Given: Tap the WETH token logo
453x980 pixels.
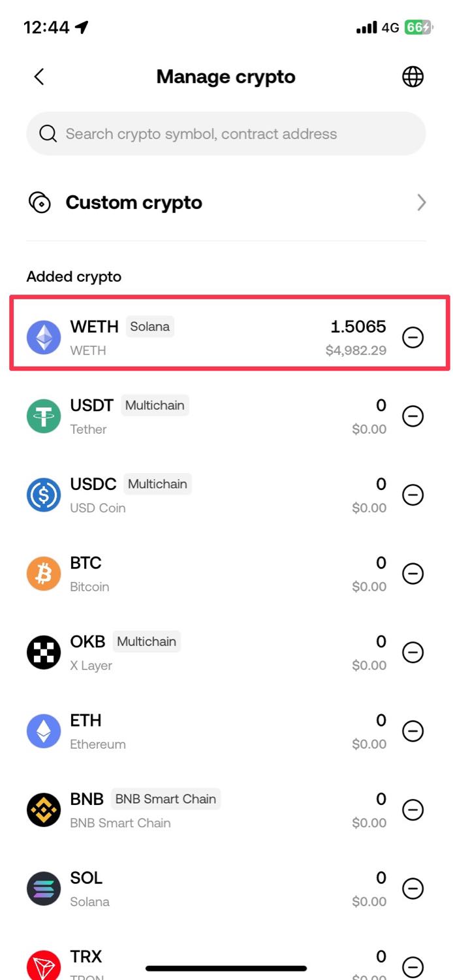Looking at the screenshot, I should click(44, 337).
